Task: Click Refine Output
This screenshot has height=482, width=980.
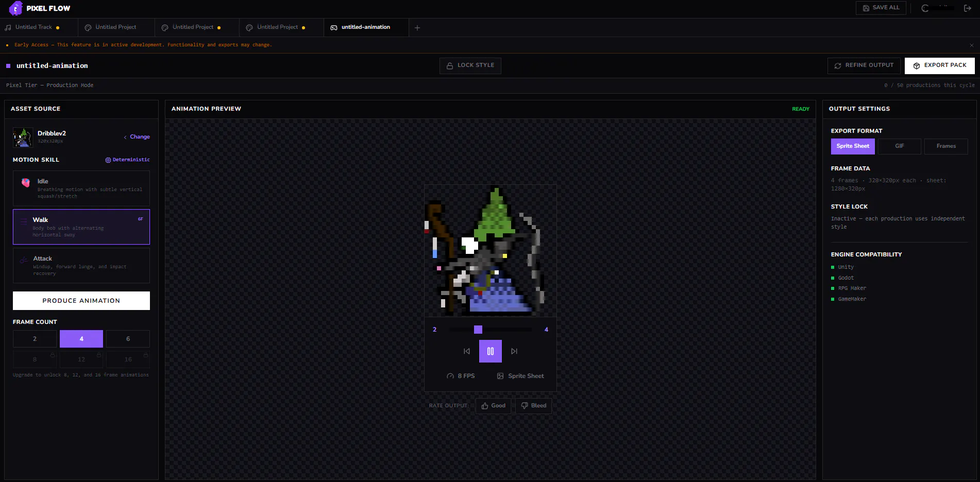Action: click(864, 65)
